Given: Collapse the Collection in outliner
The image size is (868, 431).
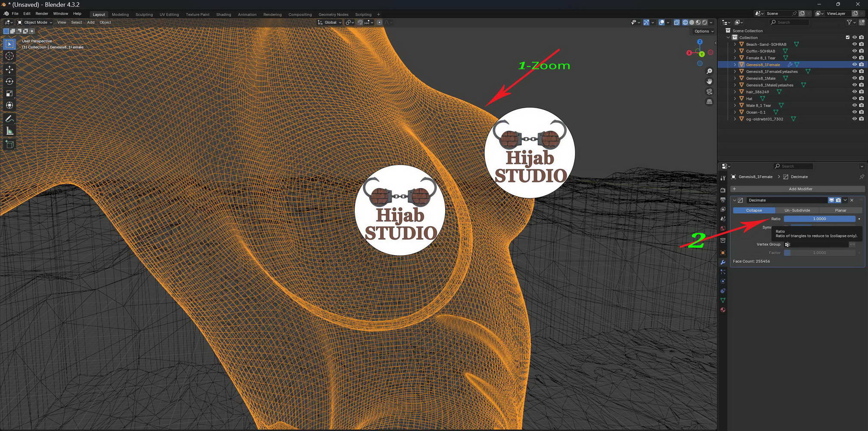Looking at the screenshot, I should tap(728, 37).
